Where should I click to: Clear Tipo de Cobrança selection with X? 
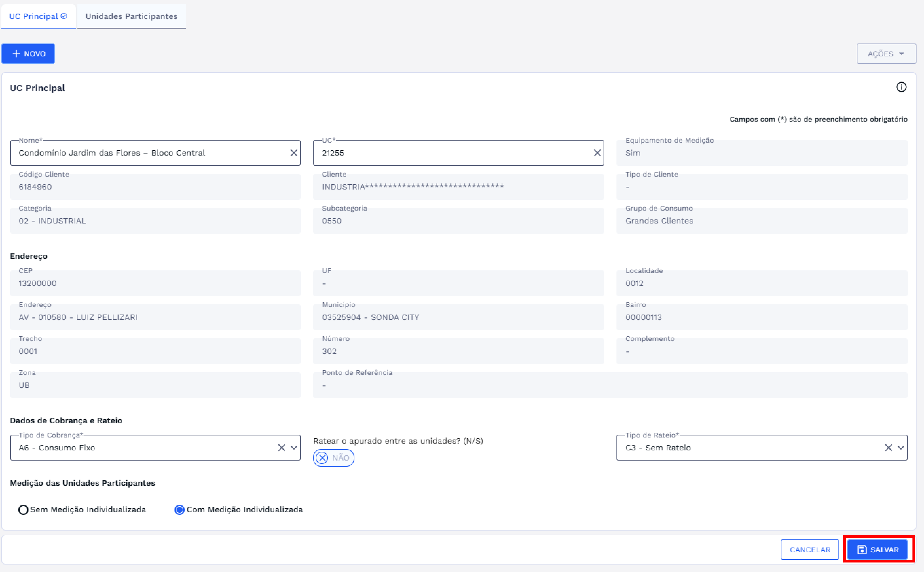(282, 448)
